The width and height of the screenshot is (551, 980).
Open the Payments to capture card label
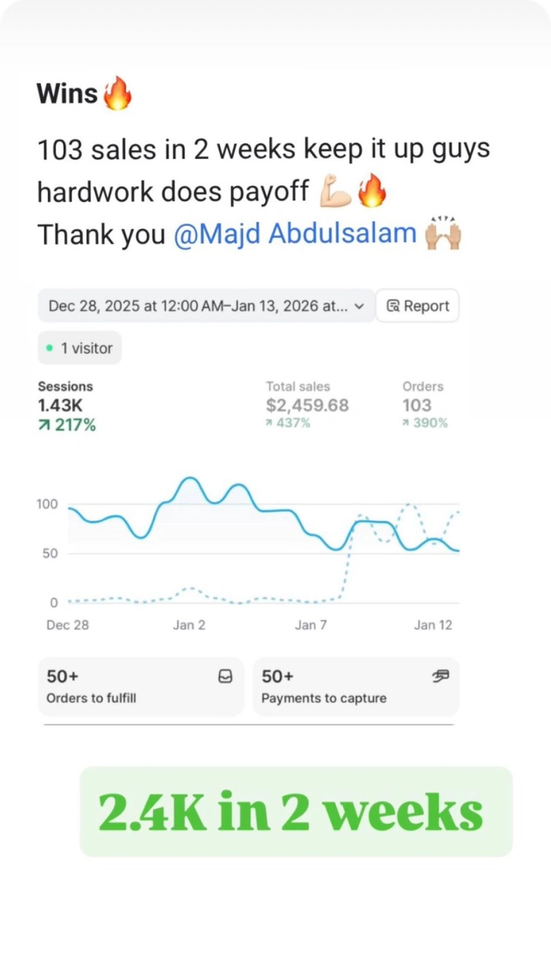coord(324,698)
